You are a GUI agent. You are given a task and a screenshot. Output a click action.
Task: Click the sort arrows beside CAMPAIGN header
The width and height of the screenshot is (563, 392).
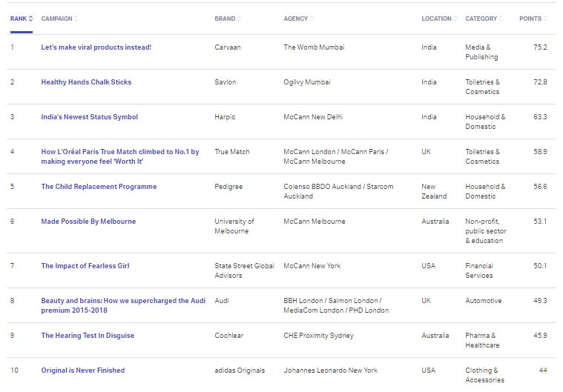point(76,19)
